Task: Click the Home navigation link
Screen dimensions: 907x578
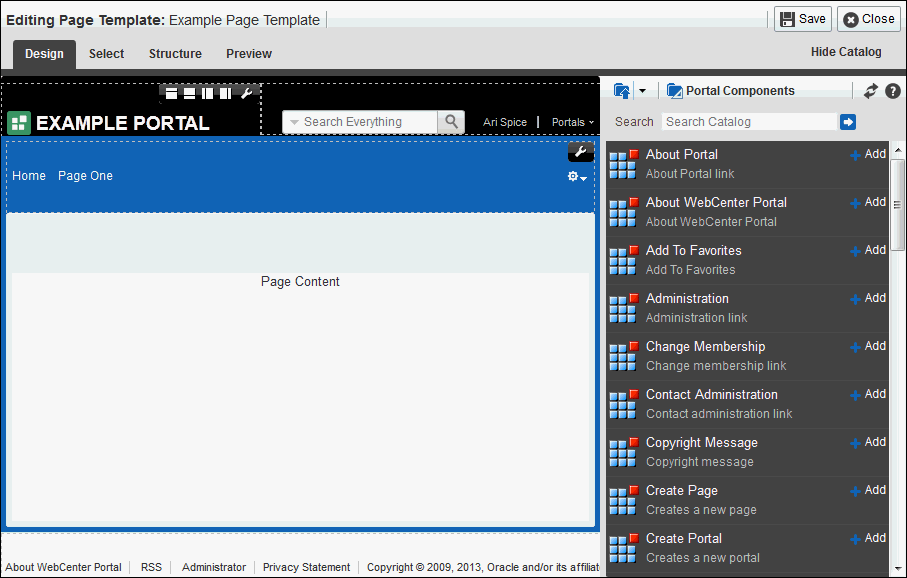Action: [29, 176]
